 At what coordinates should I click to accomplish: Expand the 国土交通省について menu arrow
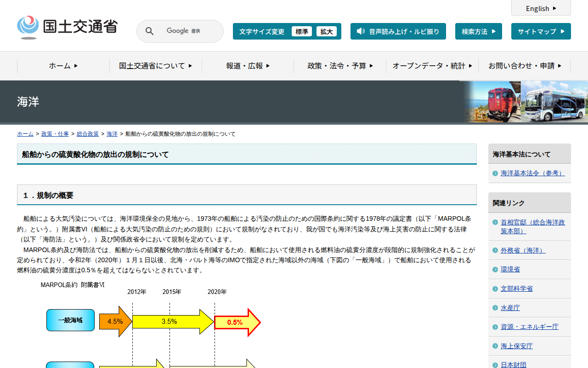point(190,66)
